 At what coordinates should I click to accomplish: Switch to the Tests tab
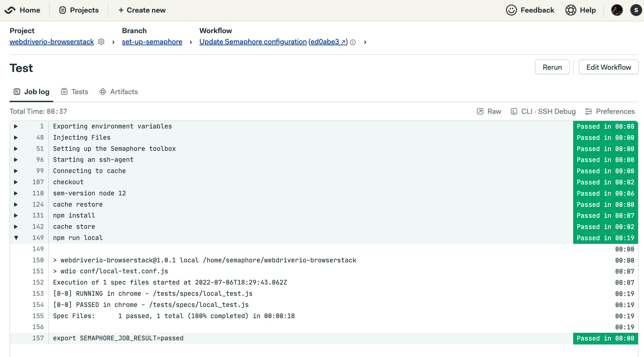[75, 92]
